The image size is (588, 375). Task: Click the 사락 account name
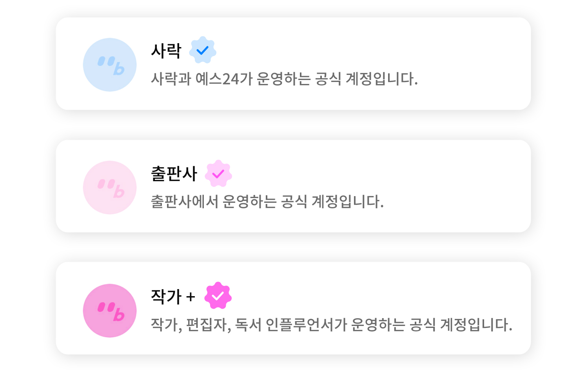[166, 51]
